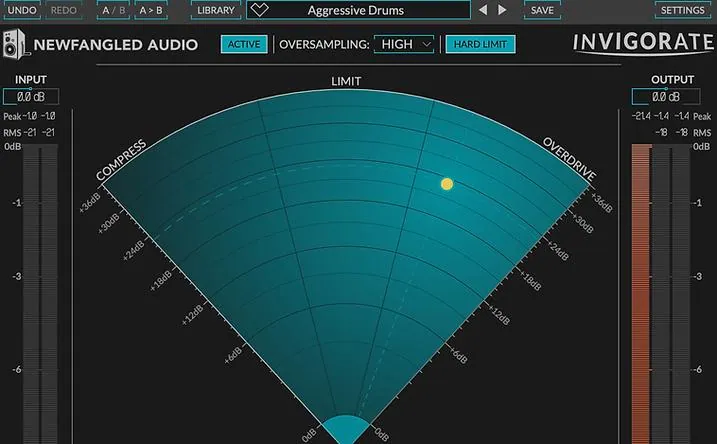Click the favorite heart icon beside preset name
This screenshot has height=444, width=717.
pyautogui.click(x=260, y=10)
